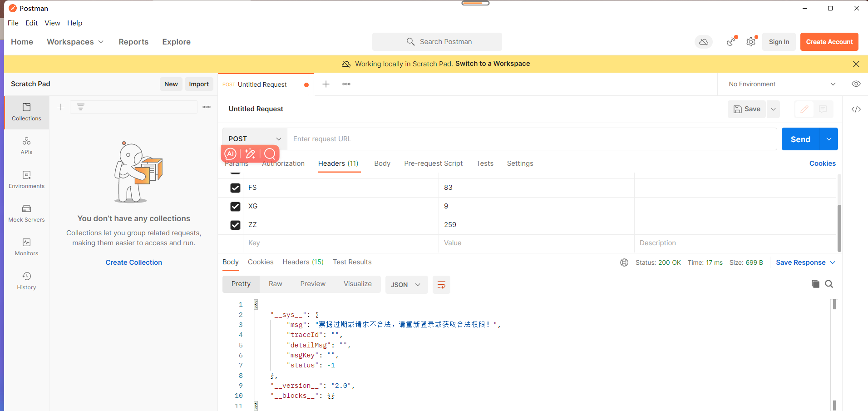Click the cloud sync offline icon
Image resolution: width=868 pixels, height=411 pixels.
pos(704,42)
